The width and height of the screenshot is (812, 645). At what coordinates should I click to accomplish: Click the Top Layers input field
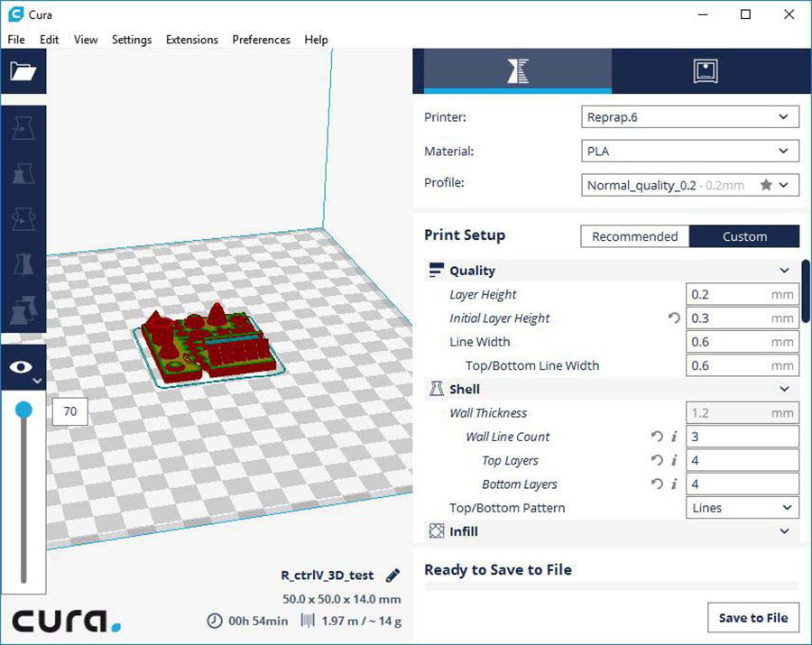pyautogui.click(x=743, y=460)
